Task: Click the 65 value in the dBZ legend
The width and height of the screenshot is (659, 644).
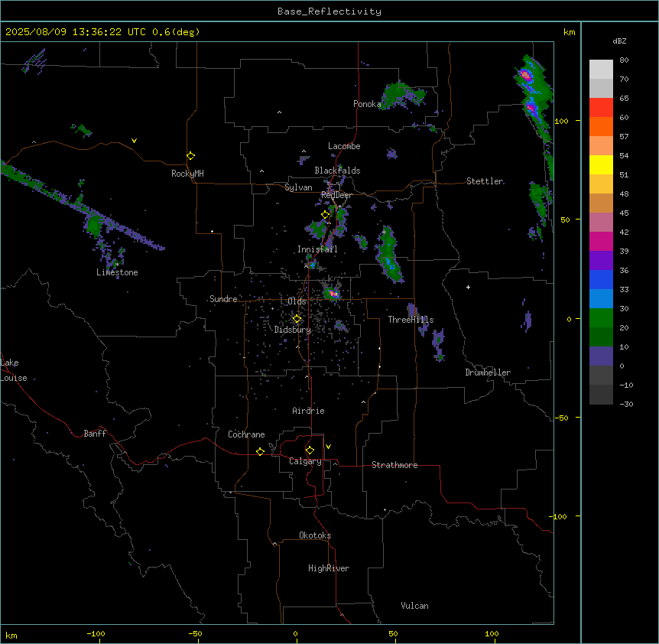Action: [624, 99]
